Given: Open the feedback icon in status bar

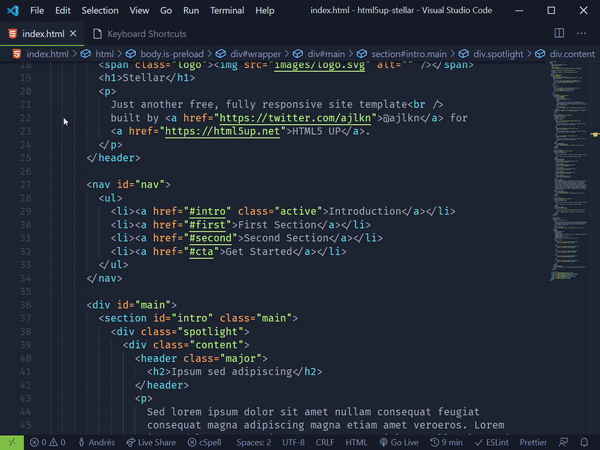Looking at the screenshot, I should pos(563,442).
